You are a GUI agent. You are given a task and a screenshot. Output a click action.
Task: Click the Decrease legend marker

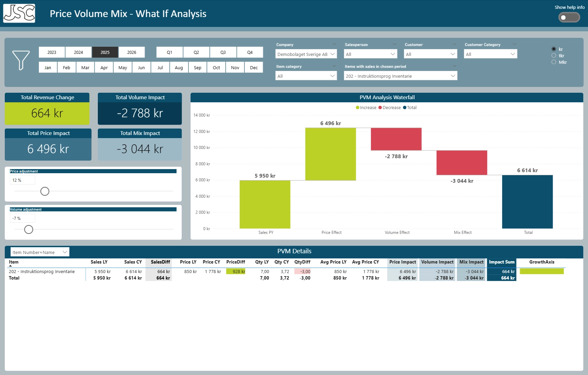coord(380,108)
